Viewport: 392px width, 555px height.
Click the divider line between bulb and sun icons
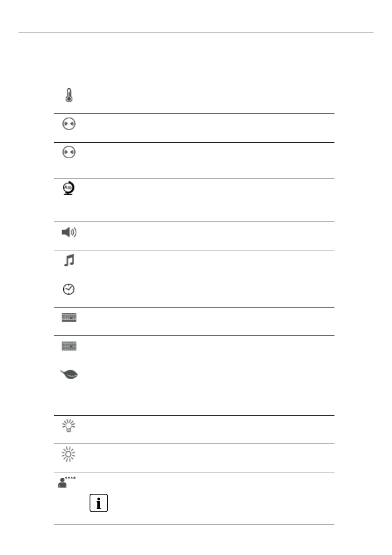[x=194, y=444]
